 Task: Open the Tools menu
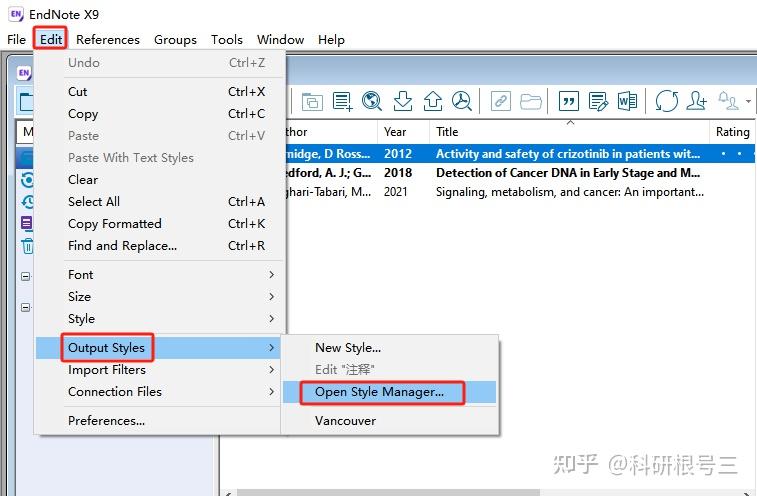pyautogui.click(x=226, y=40)
